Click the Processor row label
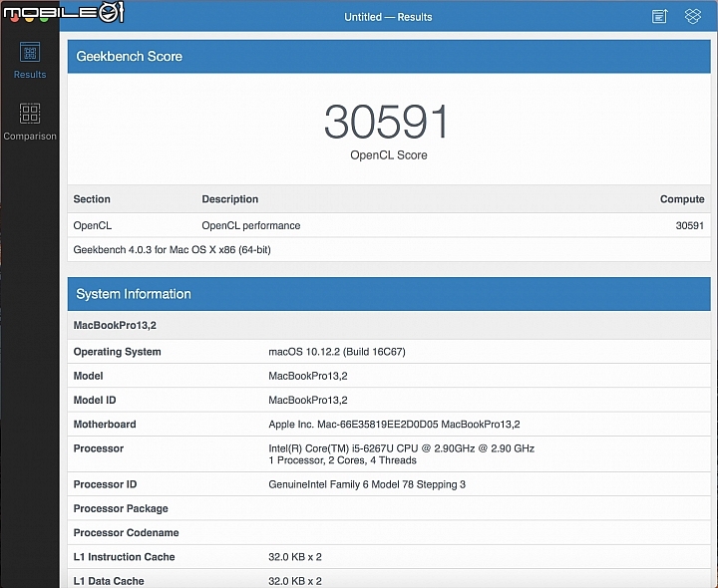This screenshot has height=588, width=718. (99, 448)
